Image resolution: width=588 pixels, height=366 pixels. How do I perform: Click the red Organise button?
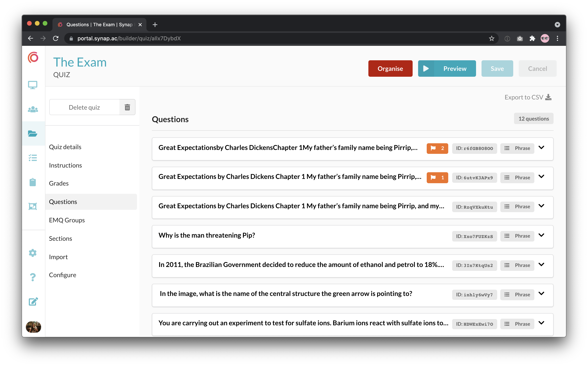coord(390,69)
